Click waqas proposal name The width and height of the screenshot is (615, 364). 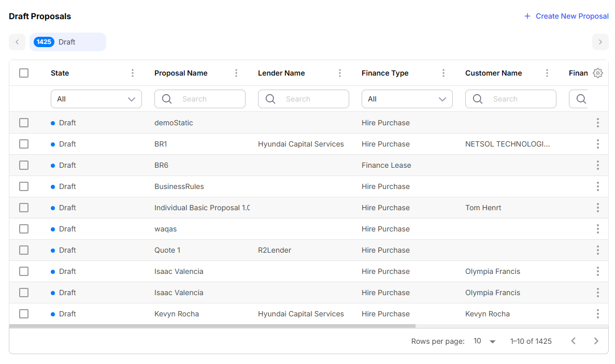[x=165, y=229]
